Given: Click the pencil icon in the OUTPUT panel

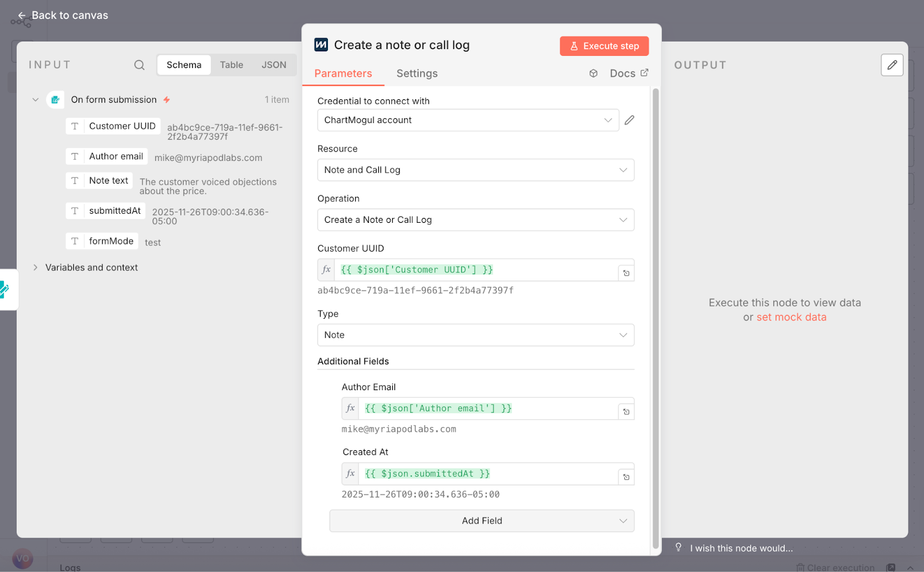Looking at the screenshot, I should pos(892,65).
